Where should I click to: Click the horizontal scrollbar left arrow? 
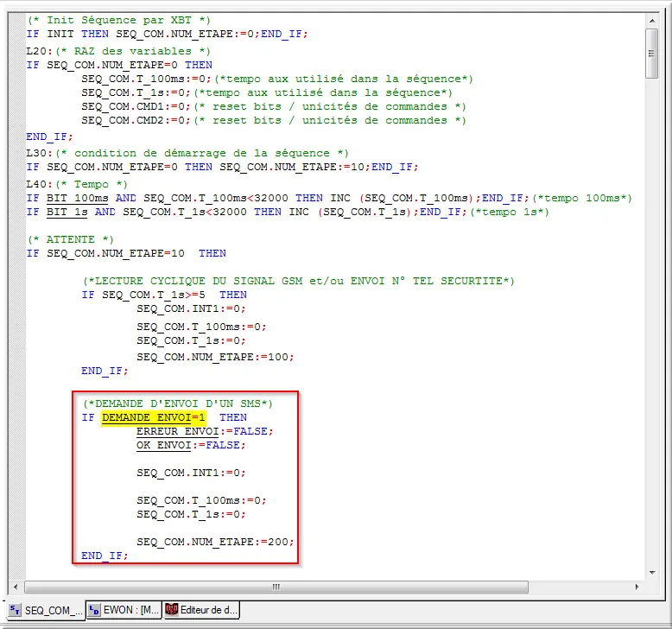click(16, 587)
